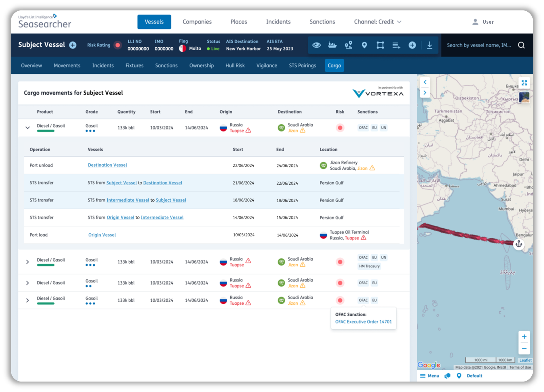Click the ship icon in vessel toolbar
This screenshot has width=544, height=392.
tap(332, 45)
